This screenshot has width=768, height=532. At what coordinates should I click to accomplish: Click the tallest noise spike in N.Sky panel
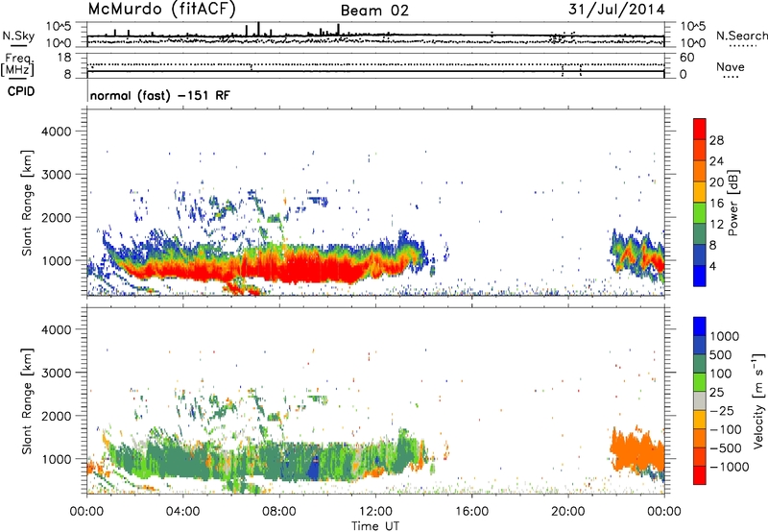coord(258,29)
